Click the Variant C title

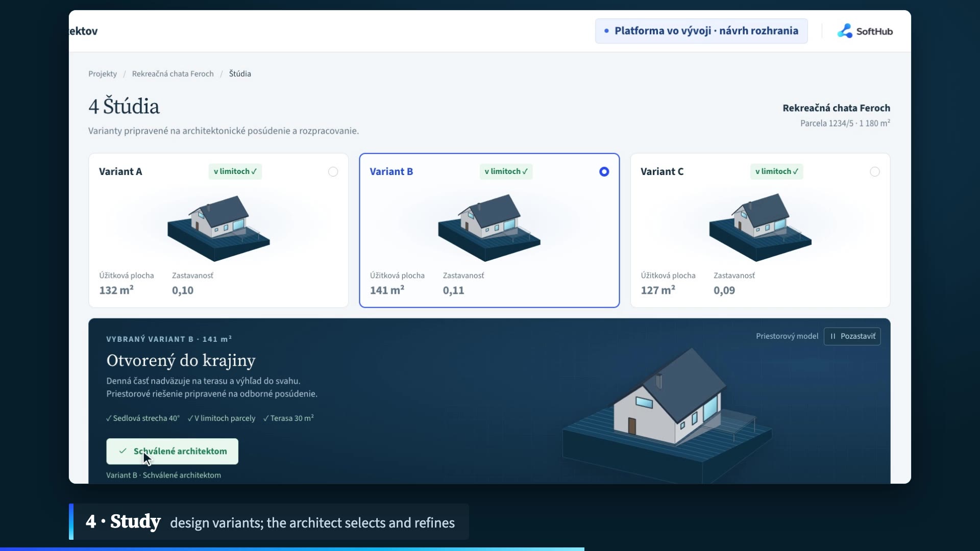[662, 172]
